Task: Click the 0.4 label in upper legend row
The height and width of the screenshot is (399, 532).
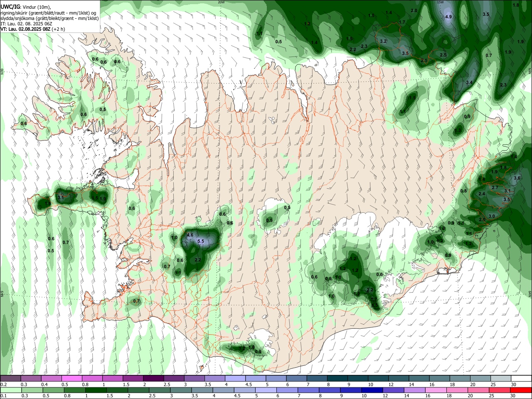Action: point(44,384)
